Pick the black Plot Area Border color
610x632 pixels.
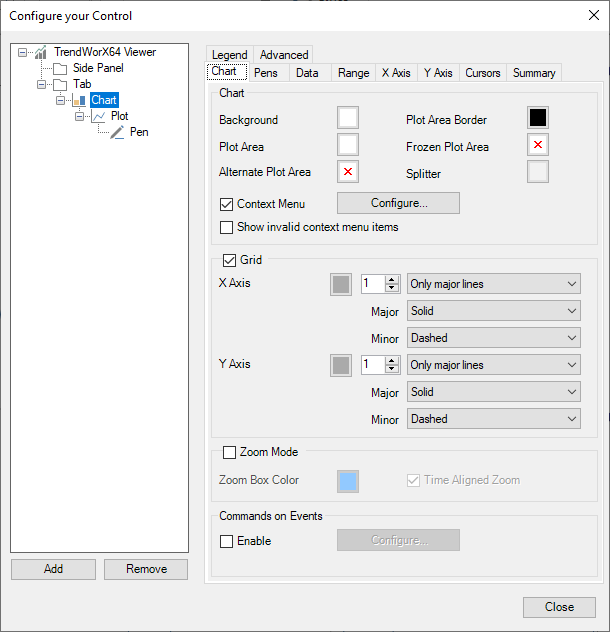tap(538, 118)
